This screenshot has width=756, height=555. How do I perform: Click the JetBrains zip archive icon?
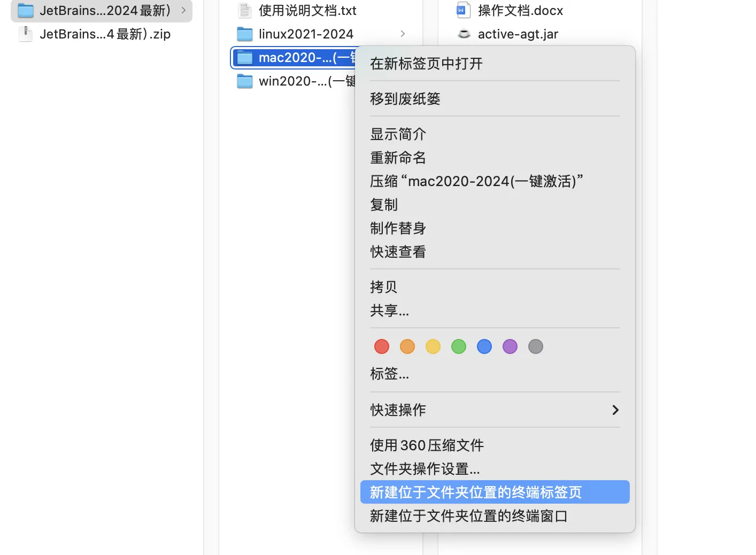pos(25,34)
